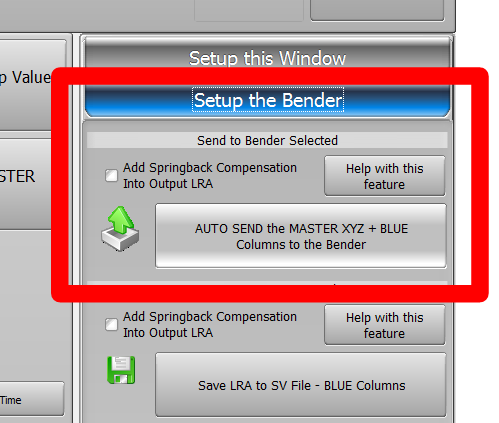The height and width of the screenshot is (423, 499).
Task: Click the blank gray button at top right
Action: (377, 10)
